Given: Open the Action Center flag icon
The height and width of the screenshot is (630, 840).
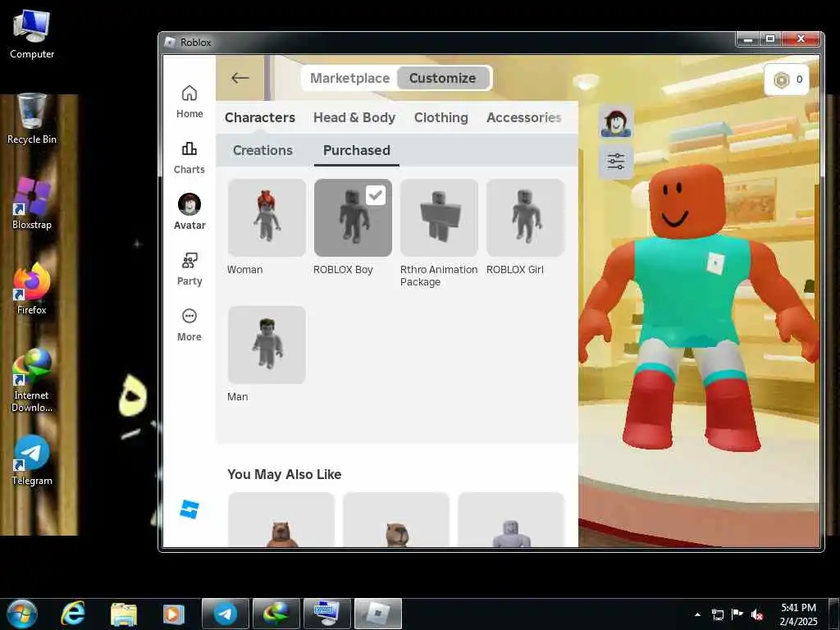Looking at the screenshot, I should tap(737, 614).
